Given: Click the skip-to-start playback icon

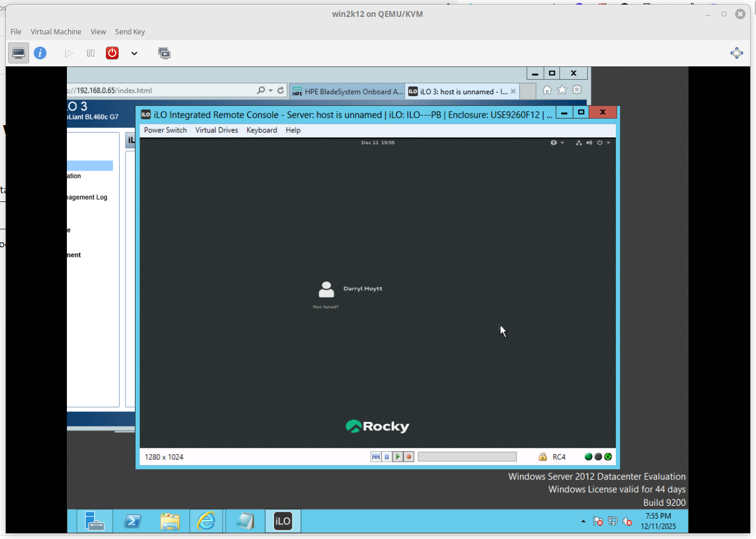Looking at the screenshot, I should [x=376, y=457].
